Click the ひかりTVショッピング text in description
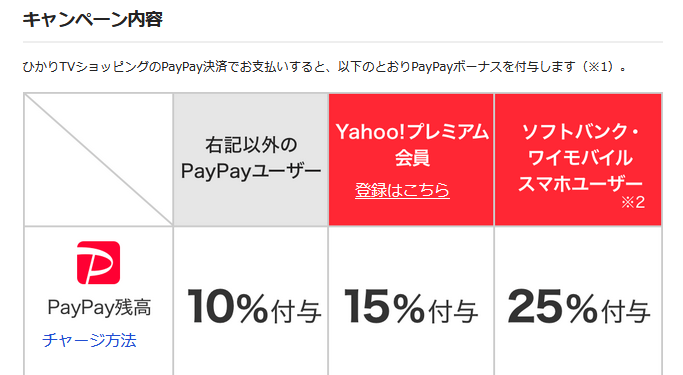Screen dimensions: 683x375 pos(87,67)
